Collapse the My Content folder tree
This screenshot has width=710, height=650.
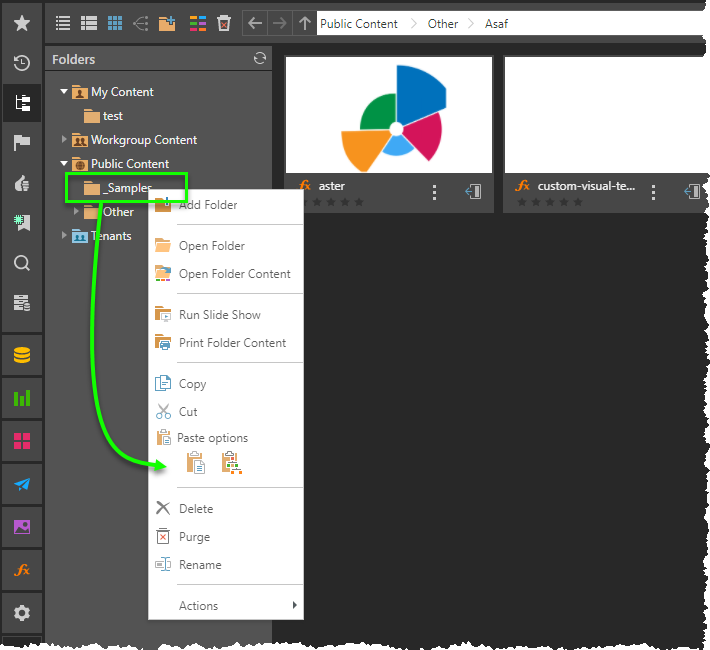pyautogui.click(x=64, y=92)
